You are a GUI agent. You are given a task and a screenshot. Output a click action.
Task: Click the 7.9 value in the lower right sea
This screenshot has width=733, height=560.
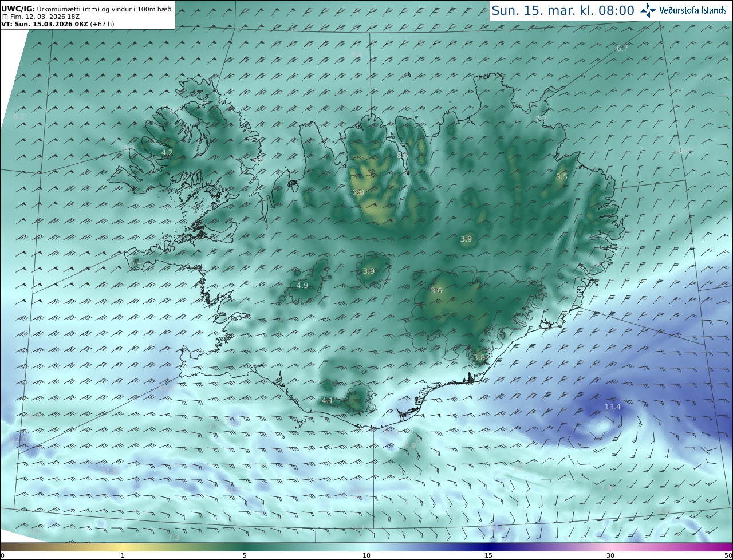point(606,488)
